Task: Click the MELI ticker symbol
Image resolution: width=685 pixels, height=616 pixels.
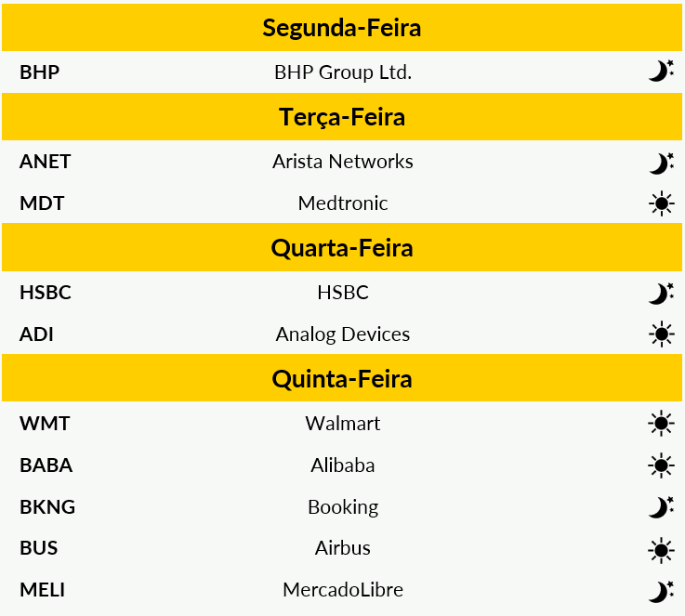Action: 43,590
